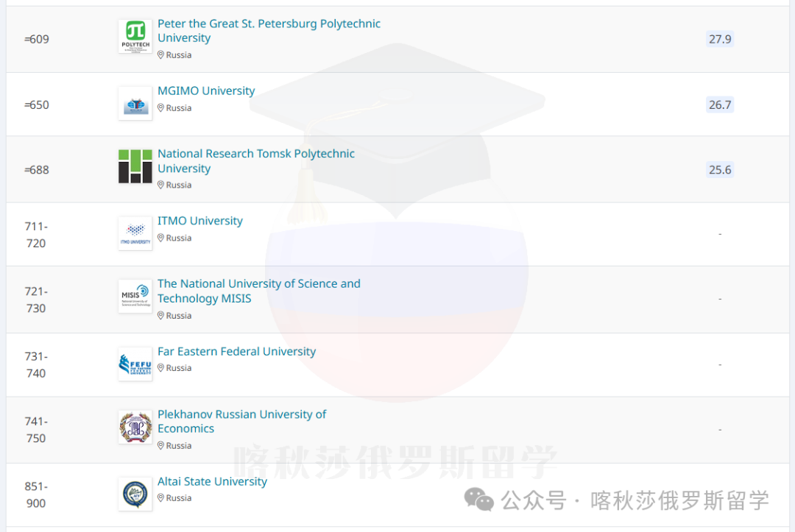This screenshot has width=795, height=532.
Task: Open Plekhanov Russian University of Economics link
Action: 242,421
